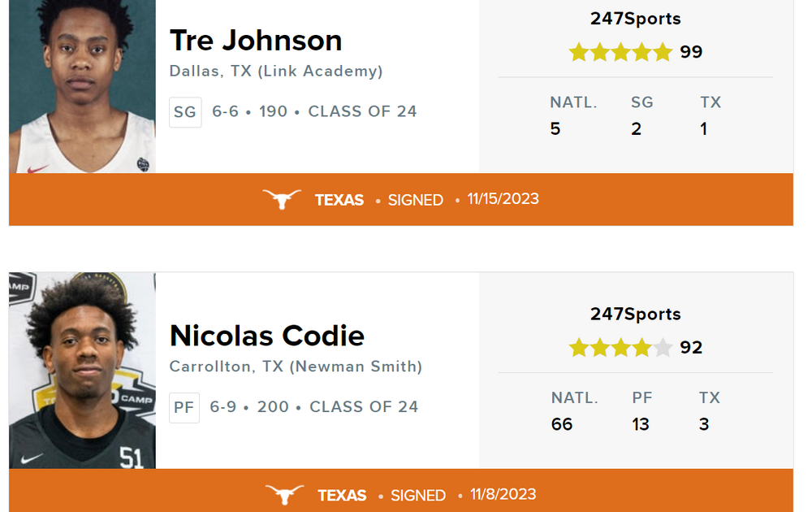Click Nicolas Codie's four-star rating
This screenshot has width=812, height=512.
pyautogui.click(x=620, y=348)
